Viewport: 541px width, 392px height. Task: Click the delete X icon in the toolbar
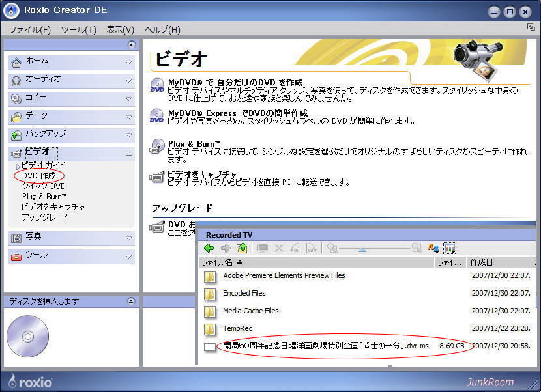click(279, 248)
